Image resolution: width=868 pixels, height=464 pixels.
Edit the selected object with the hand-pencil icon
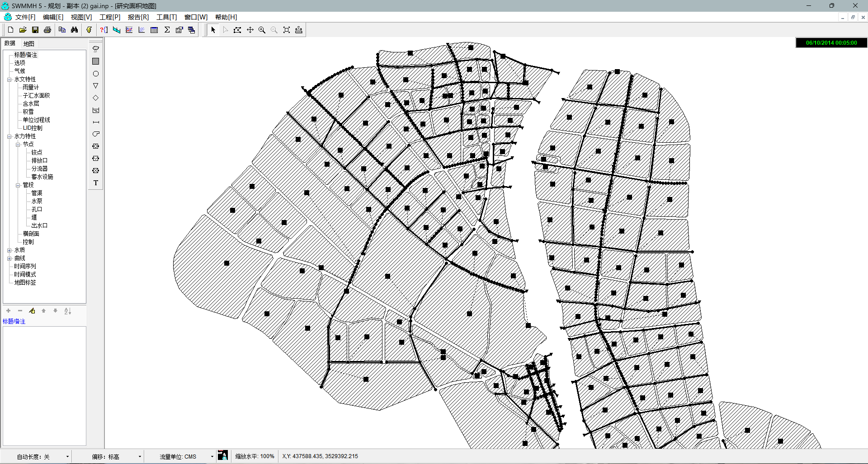point(32,311)
